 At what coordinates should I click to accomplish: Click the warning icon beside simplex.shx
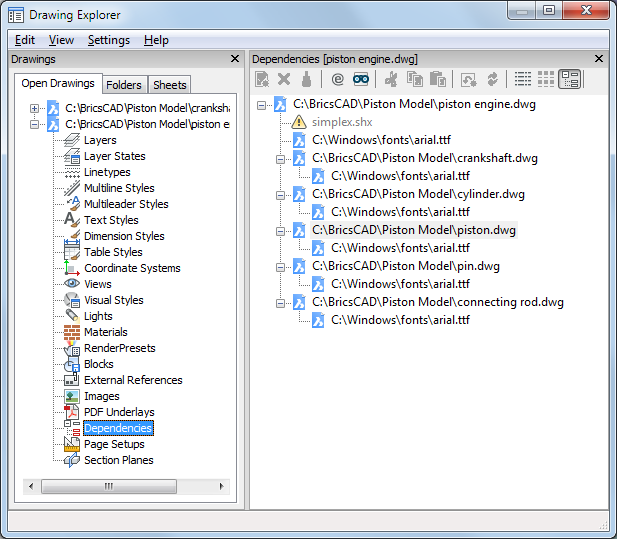tap(299, 122)
